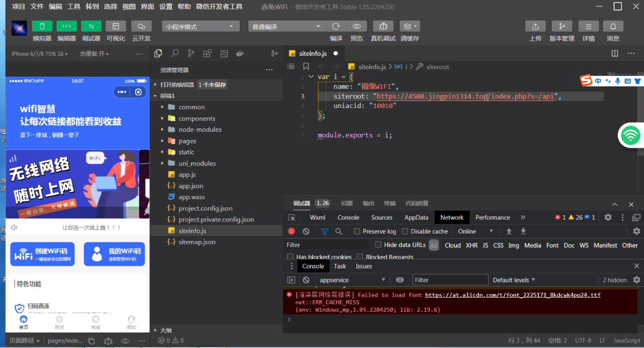Viewport: 644px width, 348px height.
Task: Open the mini program mode dropdown
Action: coord(200,26)
